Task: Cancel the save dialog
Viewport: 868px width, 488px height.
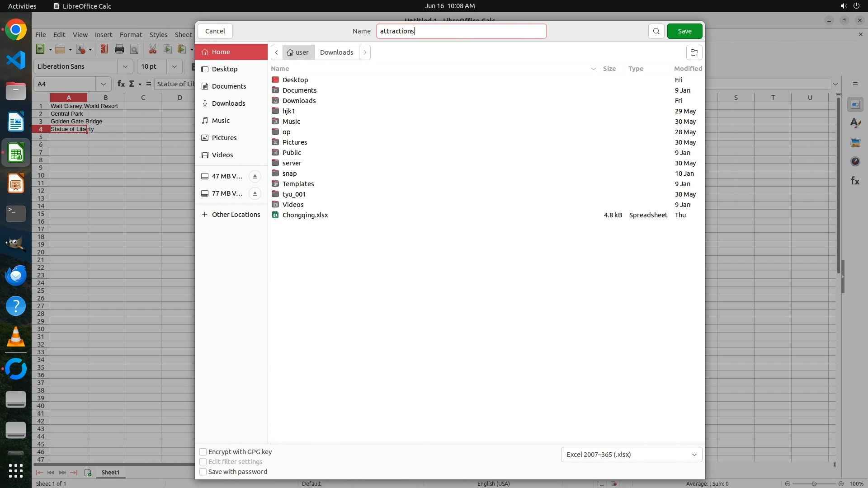Action: point(215,31)
